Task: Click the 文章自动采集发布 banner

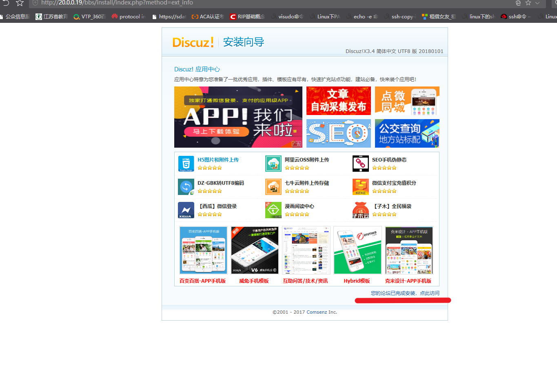Action: 339,101
